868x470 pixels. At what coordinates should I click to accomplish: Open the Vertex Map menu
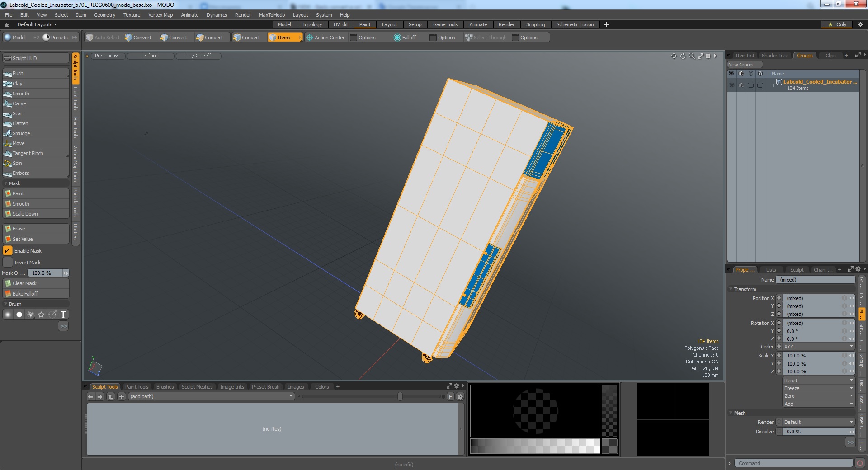(x=160, y=15)
